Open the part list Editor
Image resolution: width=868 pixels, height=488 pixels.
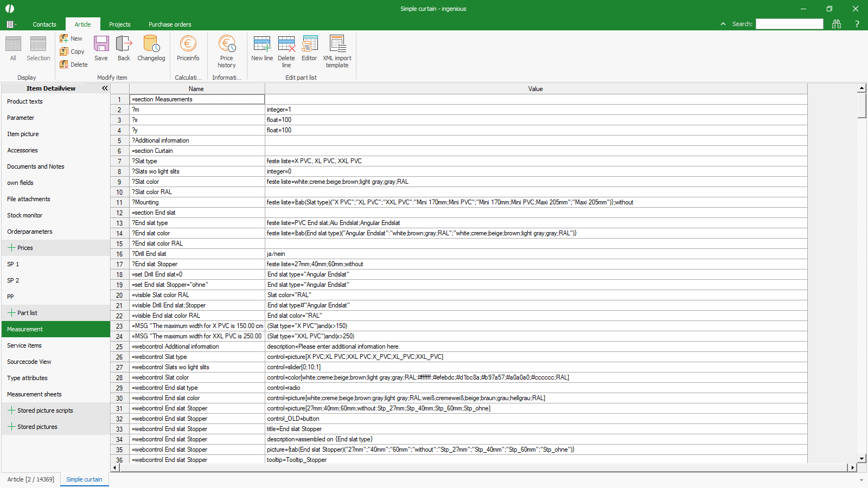309,48
